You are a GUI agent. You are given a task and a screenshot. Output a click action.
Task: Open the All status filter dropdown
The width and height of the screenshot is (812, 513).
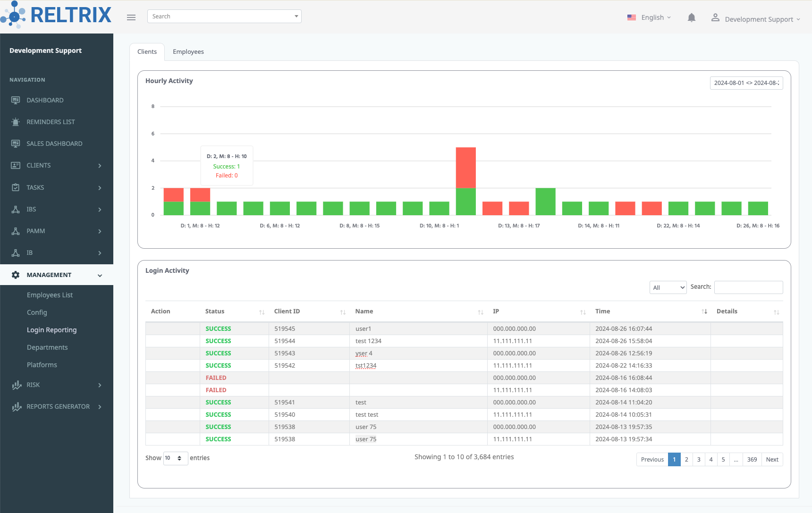[668, 287]
